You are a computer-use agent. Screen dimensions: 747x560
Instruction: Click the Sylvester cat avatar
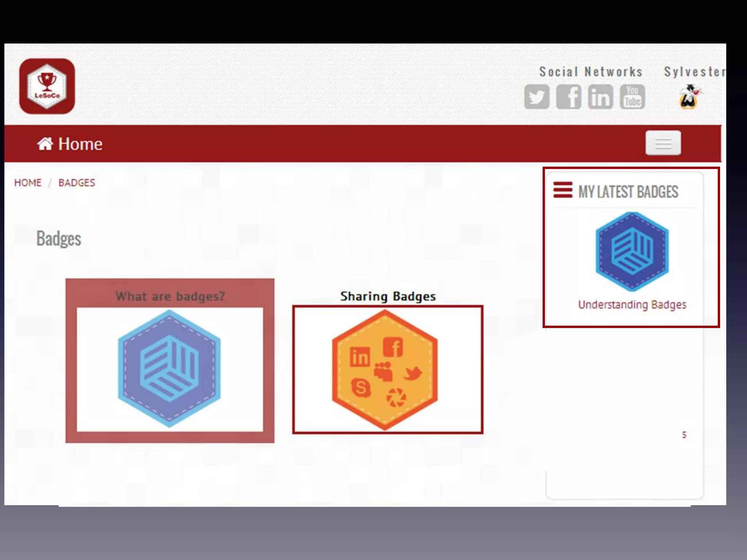click(689, 97)
